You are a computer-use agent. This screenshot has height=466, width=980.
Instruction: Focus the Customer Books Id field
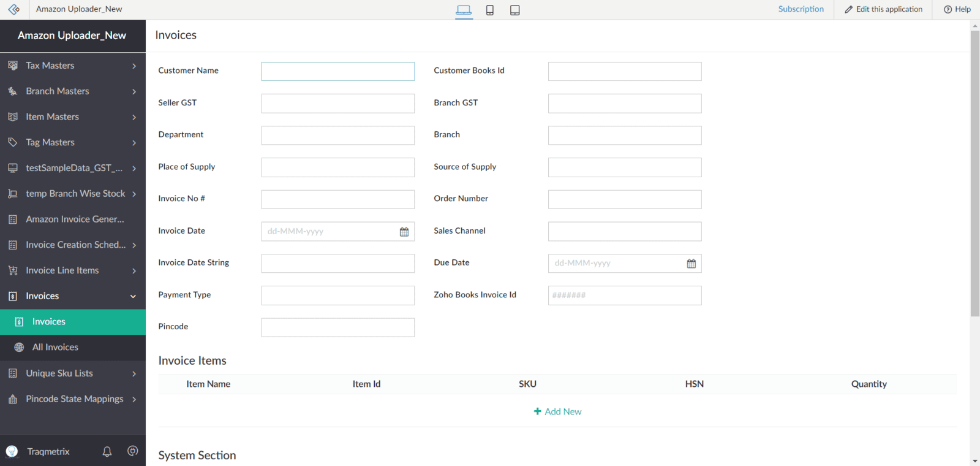click(625, 71)
